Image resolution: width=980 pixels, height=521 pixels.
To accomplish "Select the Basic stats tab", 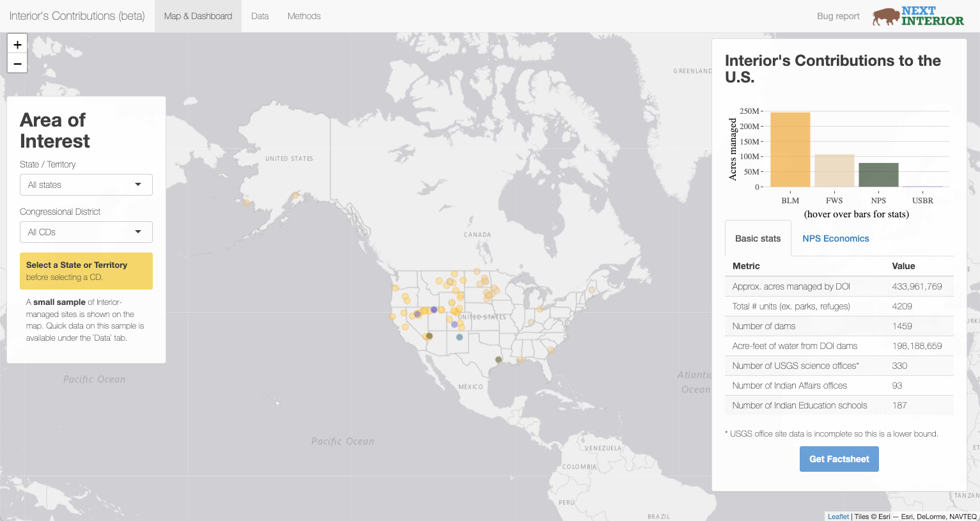I will pyautogui.click(x=758, y=238).
